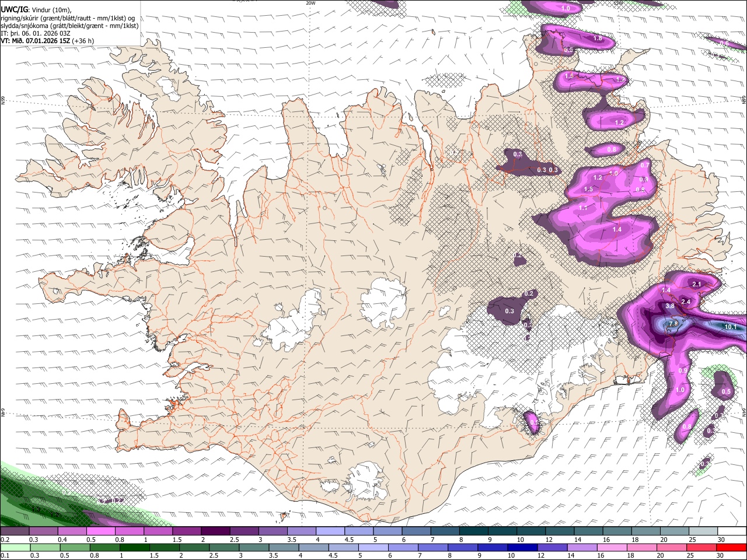Click the 0.1 label in lower legend
This screenshot has width=747, height=560.
[x=6, y=555]
